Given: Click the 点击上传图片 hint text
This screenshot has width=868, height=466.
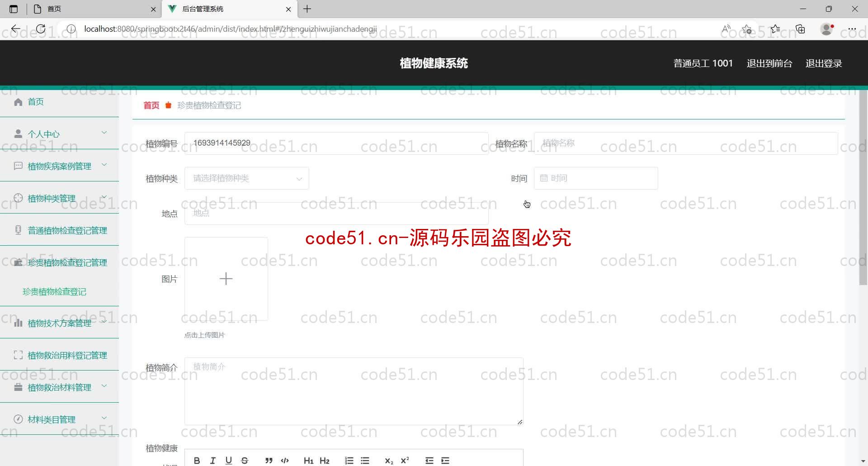Looking at the screenshot, I should click(204, 335).
